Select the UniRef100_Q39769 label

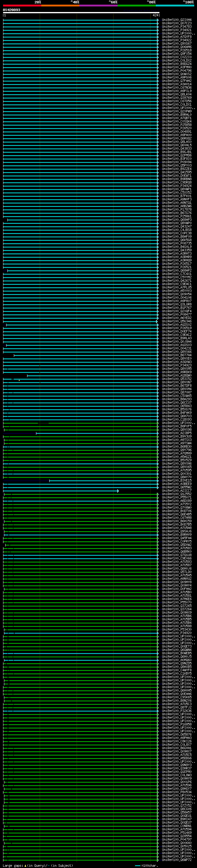pos(177,98)
